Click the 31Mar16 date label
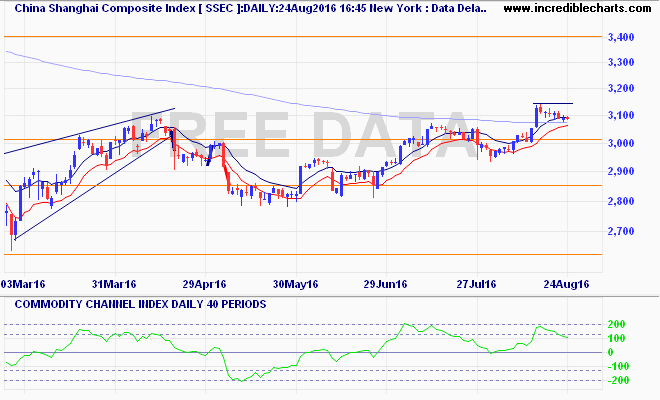This screenshot has width=660, height=400. click(114, 284)
